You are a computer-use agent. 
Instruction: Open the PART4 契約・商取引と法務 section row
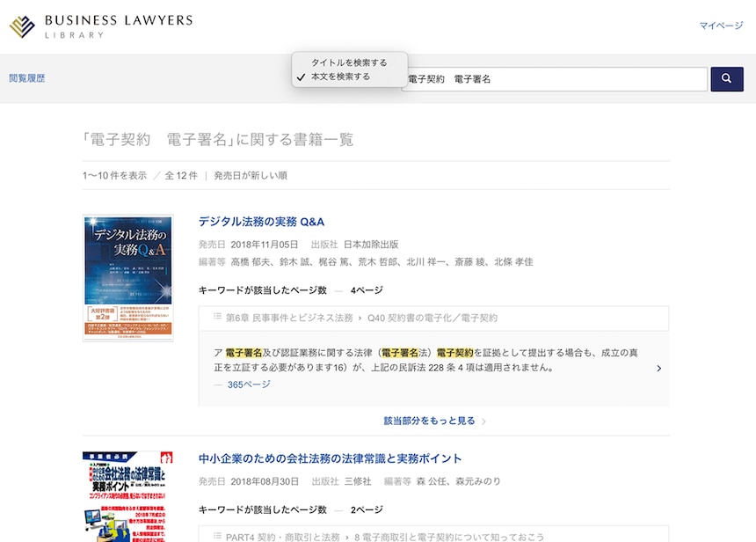[433, 536]
